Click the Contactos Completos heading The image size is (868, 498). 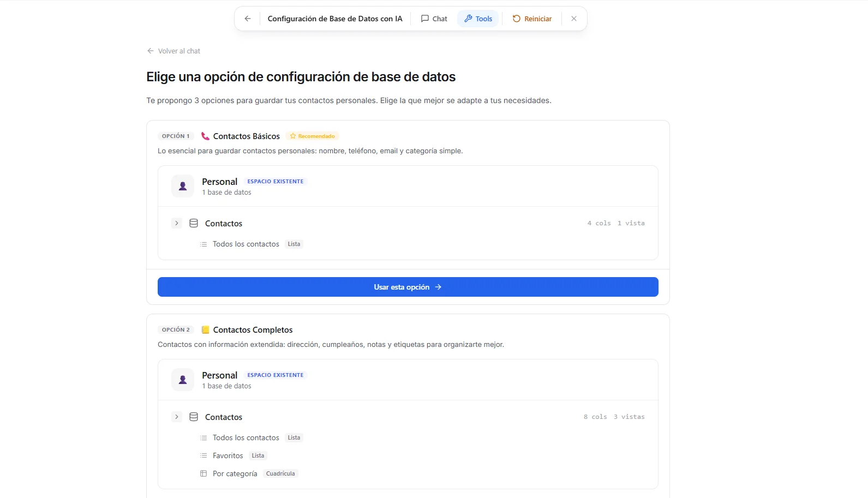(x=253, y=330)
